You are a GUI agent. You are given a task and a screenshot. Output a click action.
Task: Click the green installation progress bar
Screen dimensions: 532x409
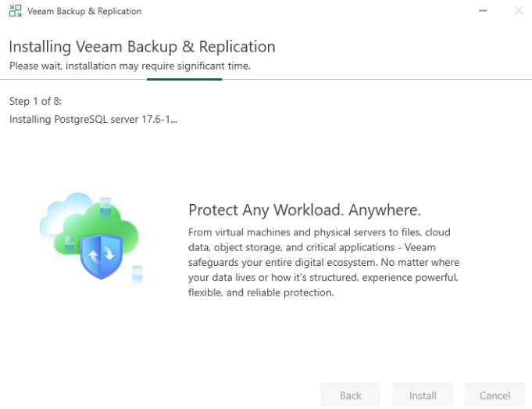[184, 78]
